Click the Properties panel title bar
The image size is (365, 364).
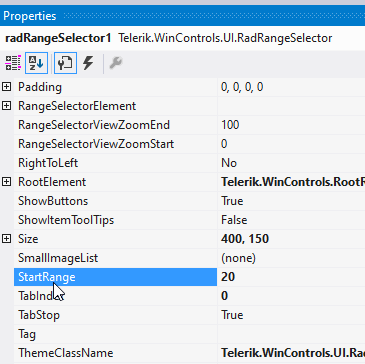pyautogui.click(x=182, y=16)
